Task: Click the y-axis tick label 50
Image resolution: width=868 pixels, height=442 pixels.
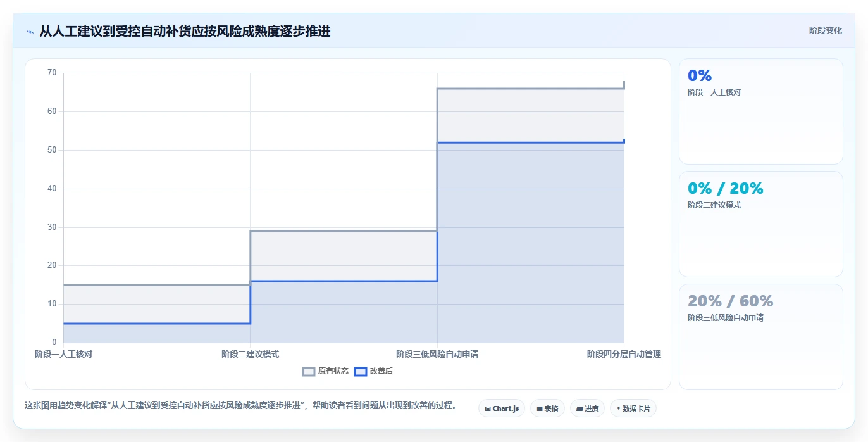Action: click(x=52, y=150)
